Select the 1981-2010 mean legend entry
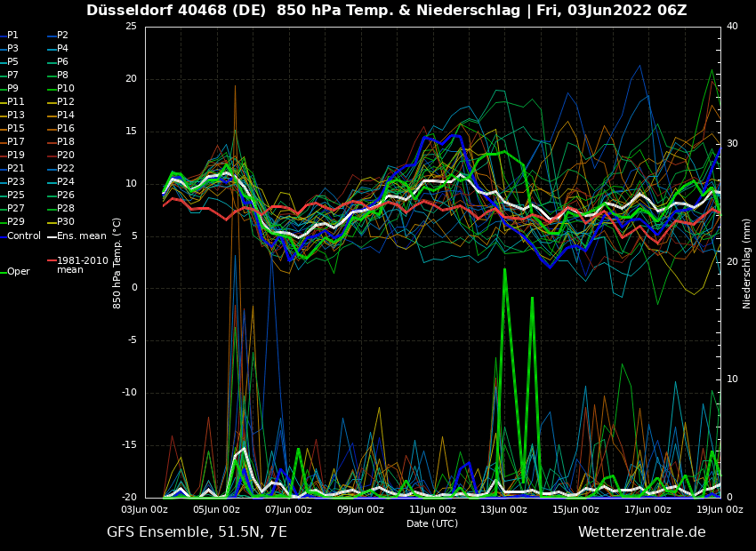 [82, 265]
